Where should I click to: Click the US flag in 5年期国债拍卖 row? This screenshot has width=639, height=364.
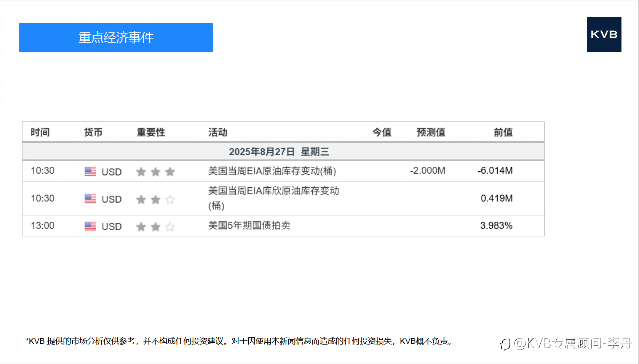coord(90,226)
